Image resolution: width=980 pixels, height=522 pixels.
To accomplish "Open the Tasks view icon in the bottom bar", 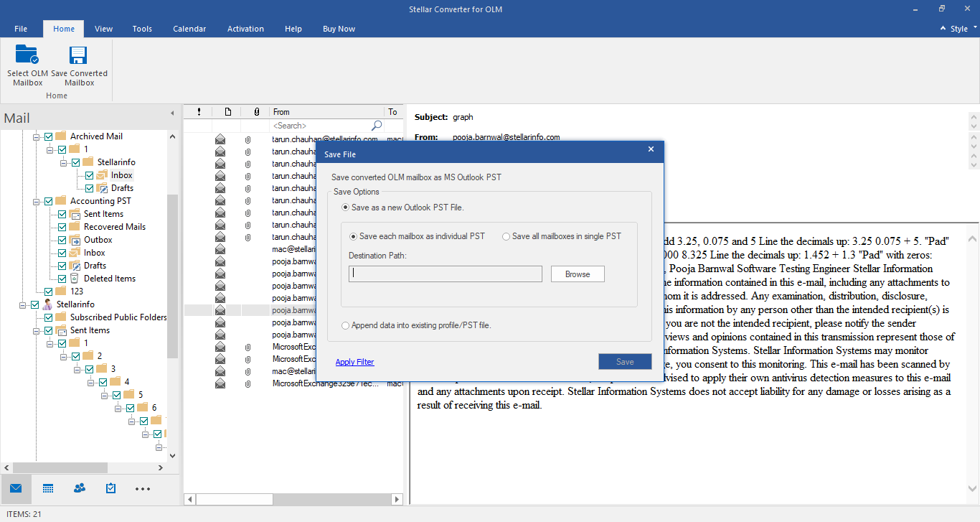I will tap(111, 488).
